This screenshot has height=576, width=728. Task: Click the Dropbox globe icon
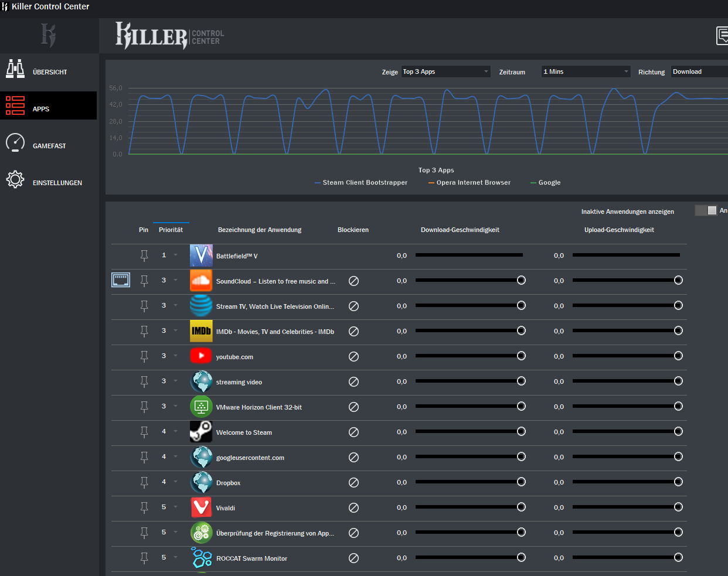coord(201,482)
